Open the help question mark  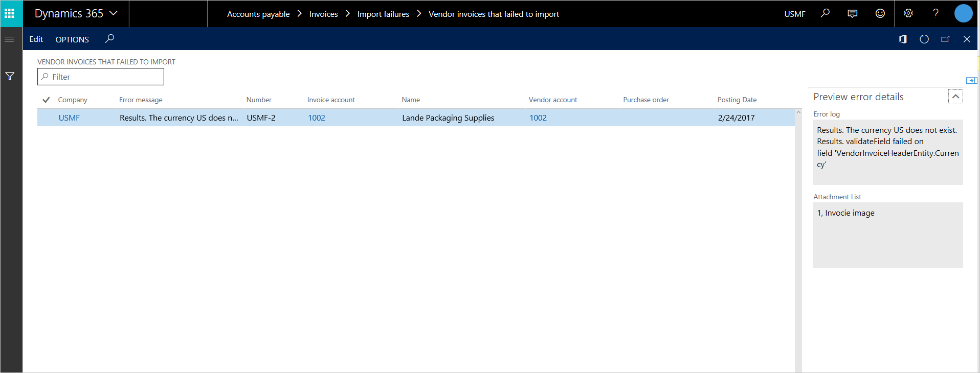[x=936, y=13]
